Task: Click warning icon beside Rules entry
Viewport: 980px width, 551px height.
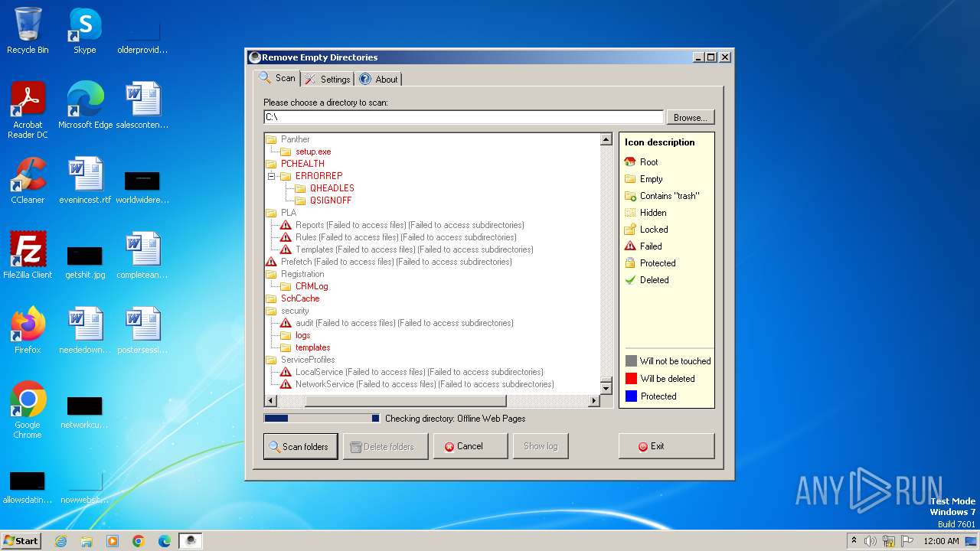Action: click(286, 237)
